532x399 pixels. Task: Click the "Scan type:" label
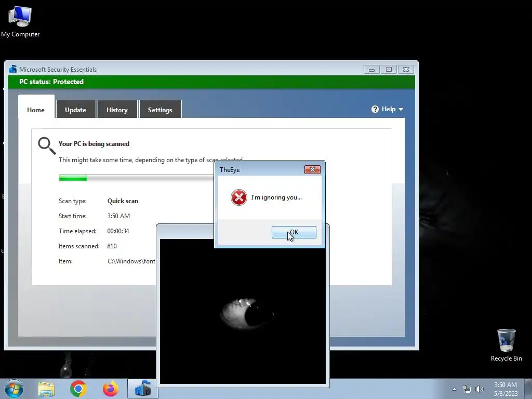point(73,201)
